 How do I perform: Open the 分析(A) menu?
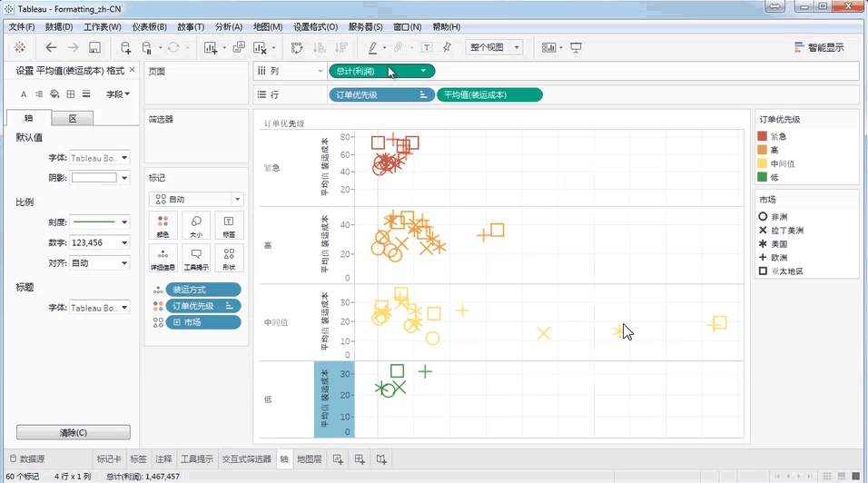[x=228, y=27]
